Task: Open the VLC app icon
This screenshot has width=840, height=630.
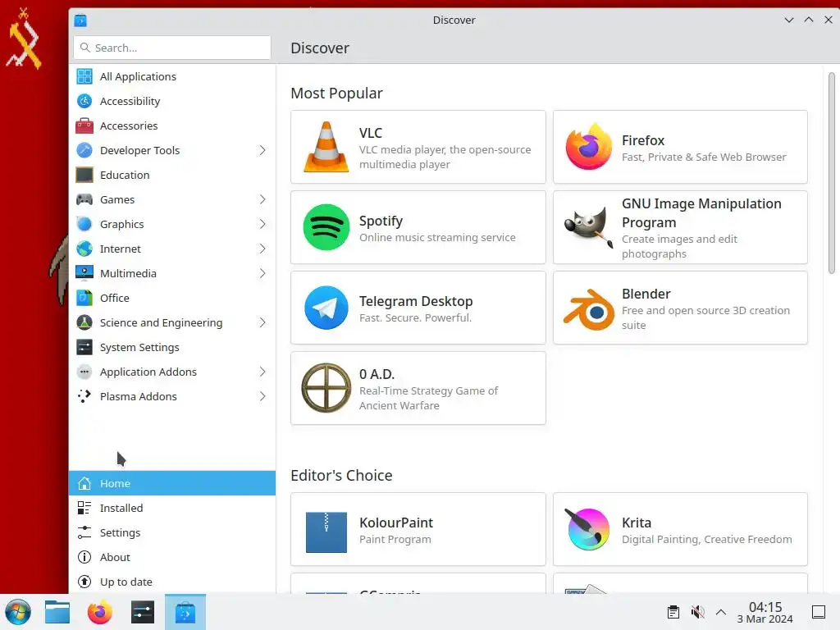Action: [x=326, y=147]
